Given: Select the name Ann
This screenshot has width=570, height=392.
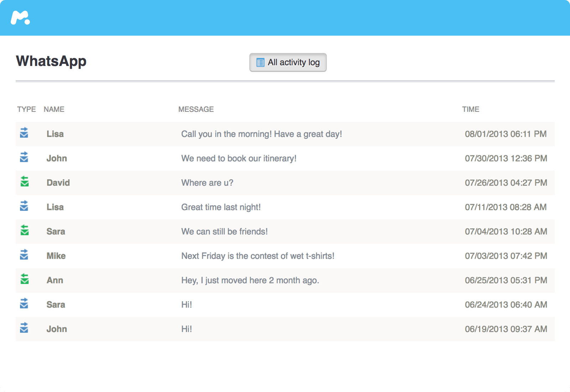Looking at the screenshot, I should (55, 280).
